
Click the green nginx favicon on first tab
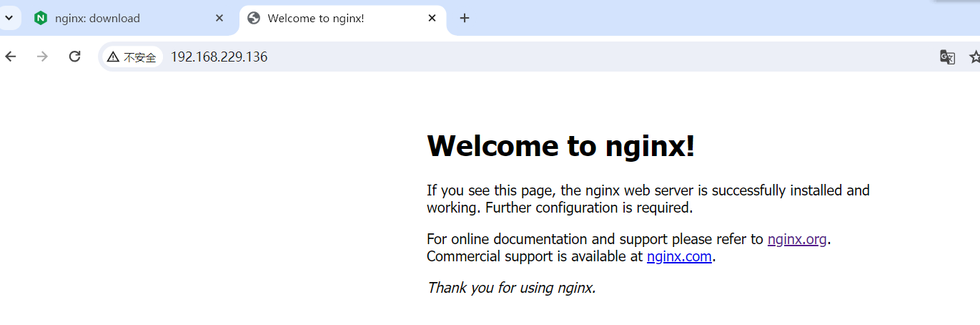[x=41, y=18]
